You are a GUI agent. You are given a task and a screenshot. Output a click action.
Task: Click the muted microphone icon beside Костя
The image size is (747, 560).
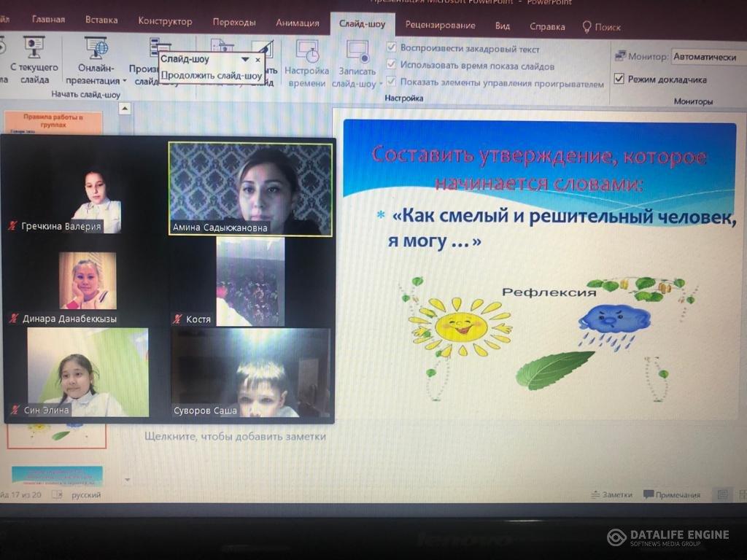pyautogui.click(x=177, y=319)
